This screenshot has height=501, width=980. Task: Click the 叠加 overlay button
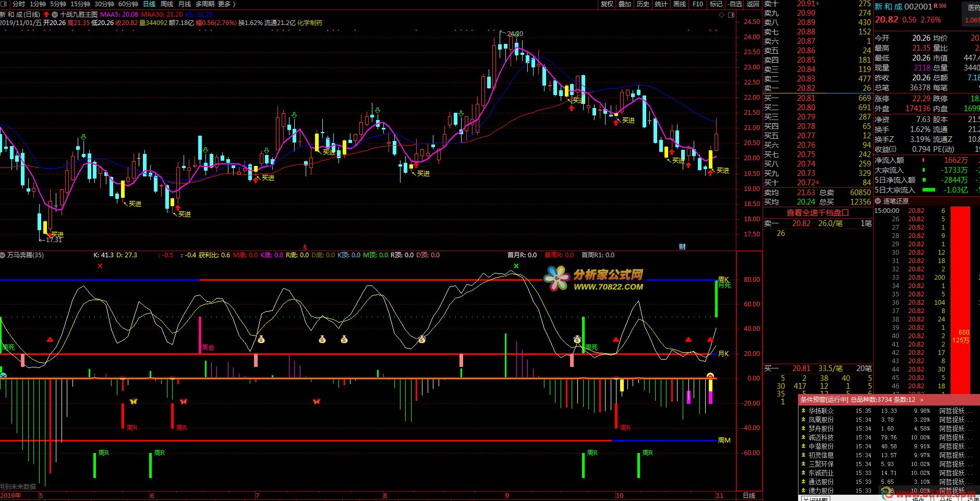pos(625,4)
